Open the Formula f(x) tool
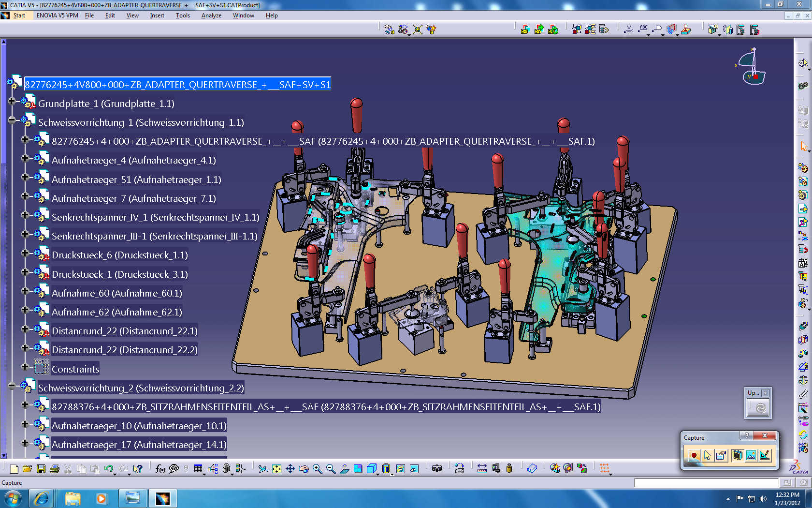The width and height of the screenshot is (812, 508). [x=160, y=468]
